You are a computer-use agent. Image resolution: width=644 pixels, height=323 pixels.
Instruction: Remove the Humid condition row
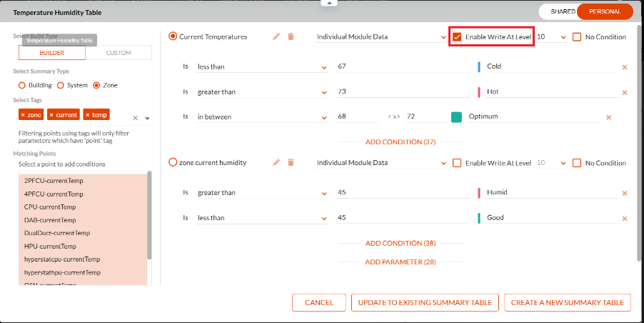point(624,193)
